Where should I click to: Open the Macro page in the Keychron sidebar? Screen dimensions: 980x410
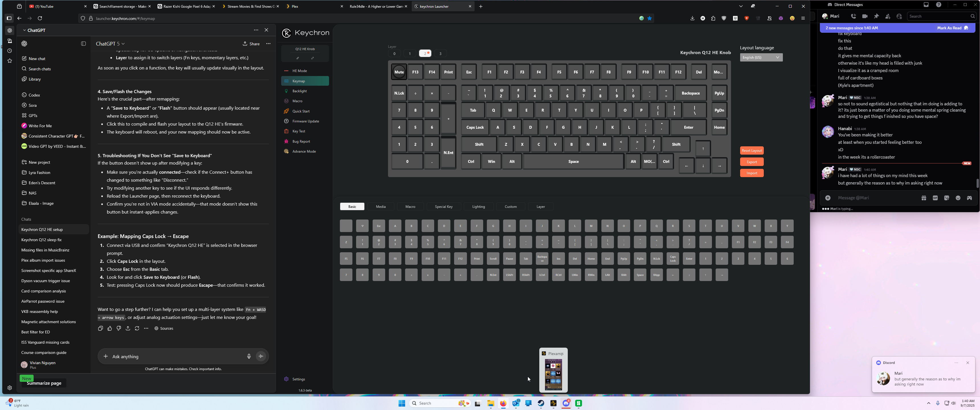coord(297,101)
